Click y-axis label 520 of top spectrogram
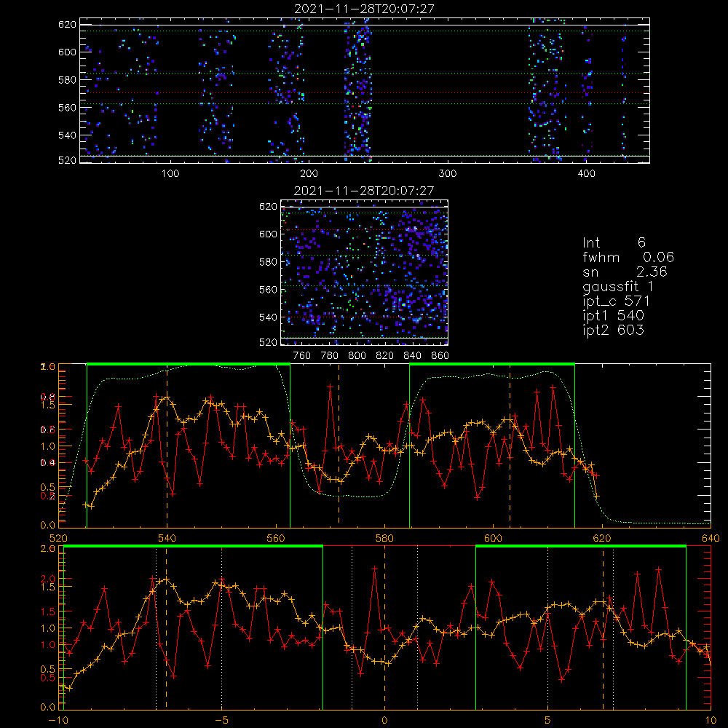This screenshot has width=728, height=728. click(67, 160)
